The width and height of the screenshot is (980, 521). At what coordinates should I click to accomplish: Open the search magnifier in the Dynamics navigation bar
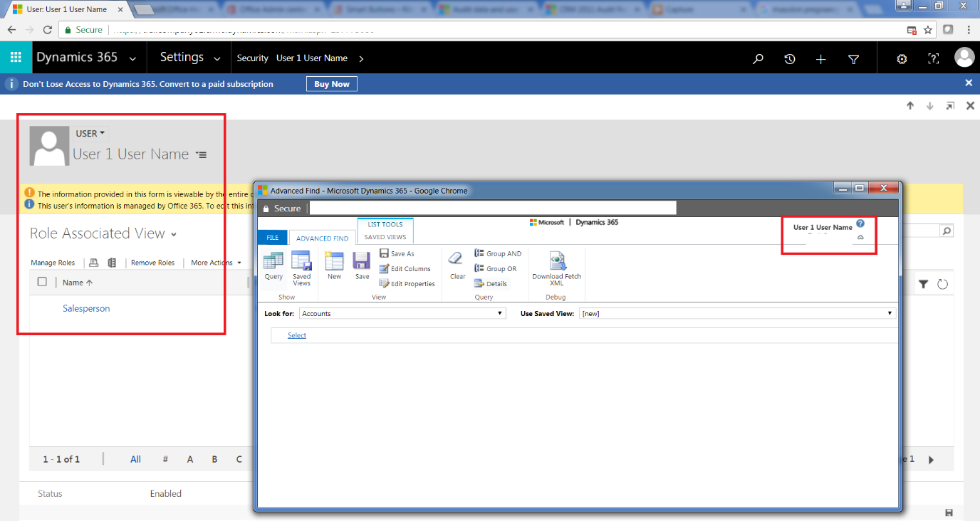point(758,59)
